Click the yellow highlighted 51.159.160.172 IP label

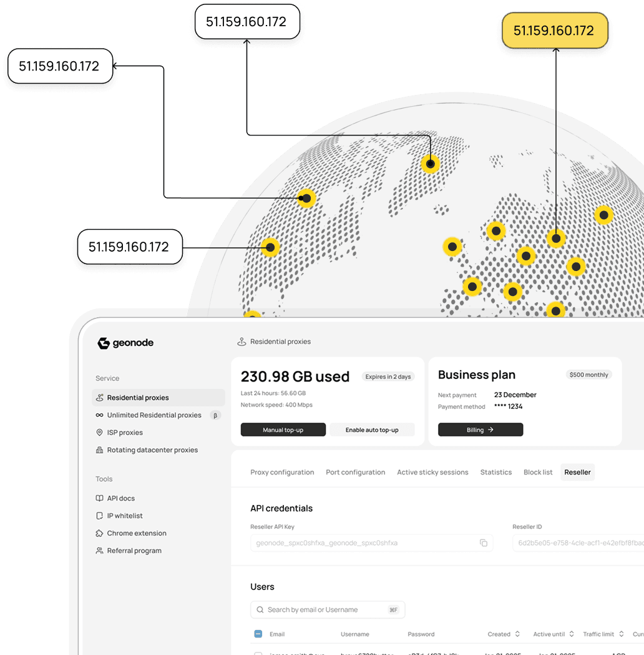pyautogui.click(x=555, y=31)
